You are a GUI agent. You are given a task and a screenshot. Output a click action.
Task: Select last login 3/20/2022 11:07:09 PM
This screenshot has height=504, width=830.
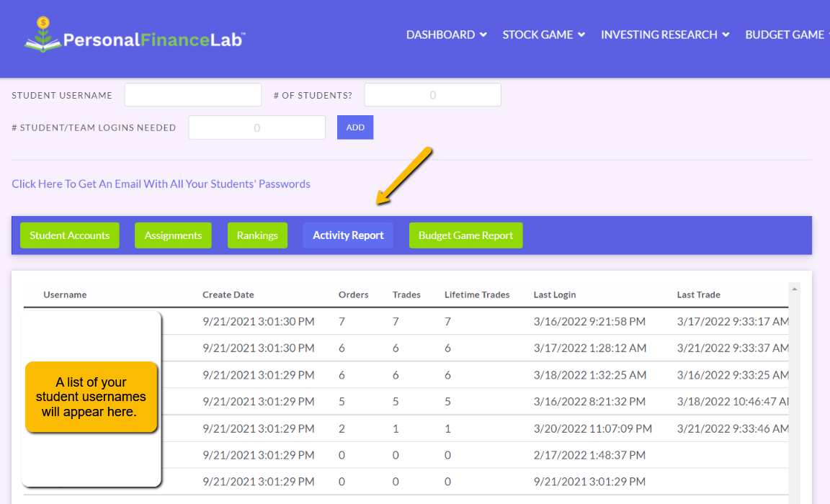[x=593, y=428]
